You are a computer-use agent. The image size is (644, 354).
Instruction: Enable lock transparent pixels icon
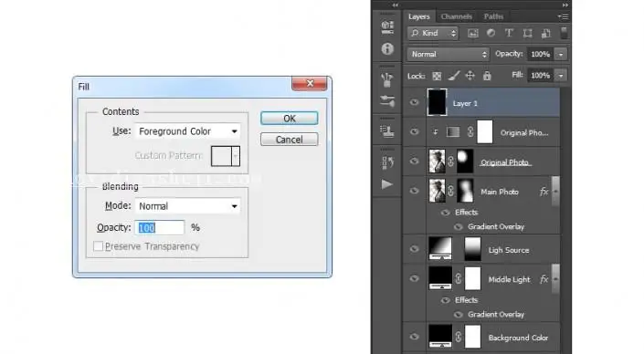(x=437, y=76)
